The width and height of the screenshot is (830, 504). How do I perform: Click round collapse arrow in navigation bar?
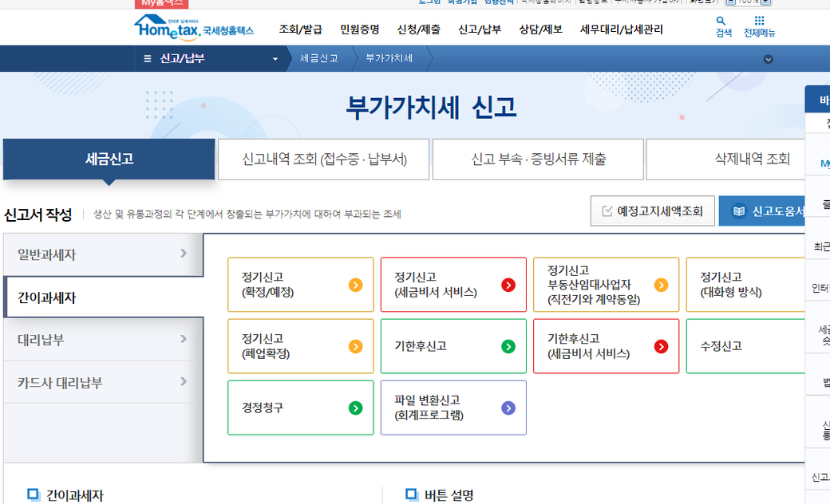click(x=768, y=59)
